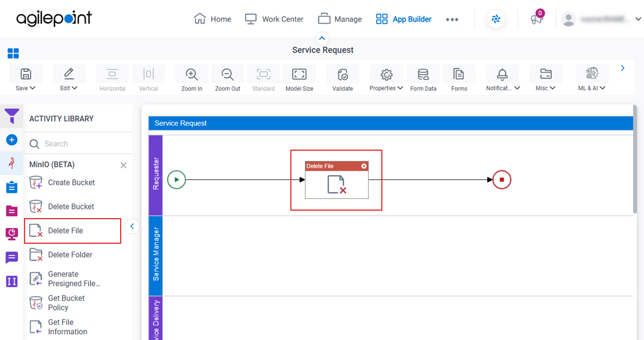The height and width of the screenshot is (340, 644).
Task: Click the Standard zoom icon
Action: point(263,74)
